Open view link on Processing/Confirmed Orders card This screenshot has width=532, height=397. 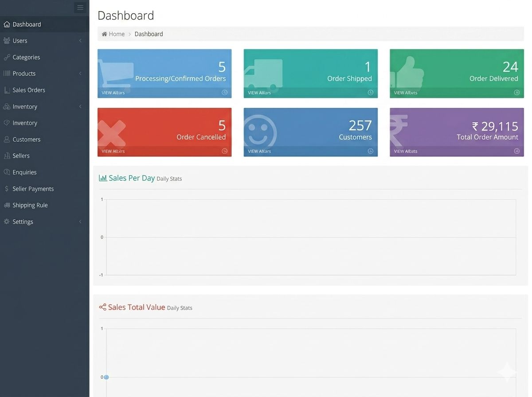pos(113,93)
